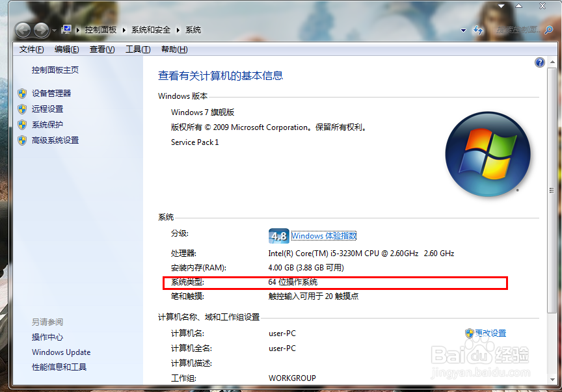Click the shield icon beside 系统保护
562x392 pixels.
22,125
